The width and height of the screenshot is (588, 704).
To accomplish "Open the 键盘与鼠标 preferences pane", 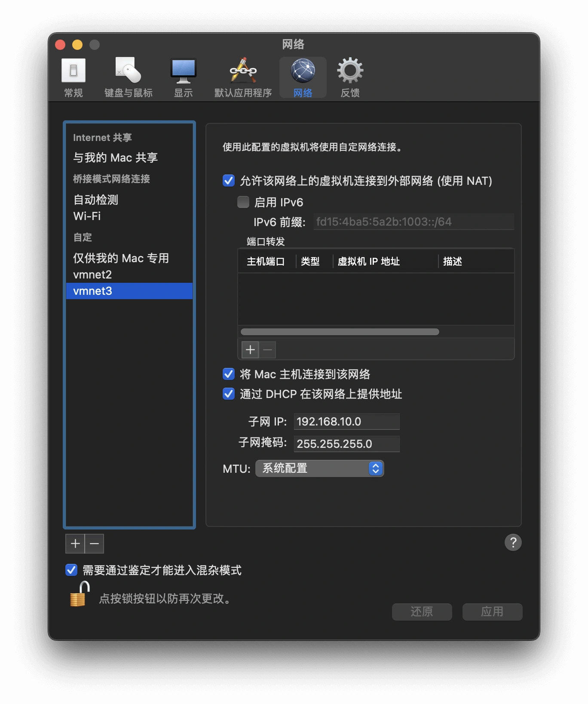I will (x=129, y=78).
